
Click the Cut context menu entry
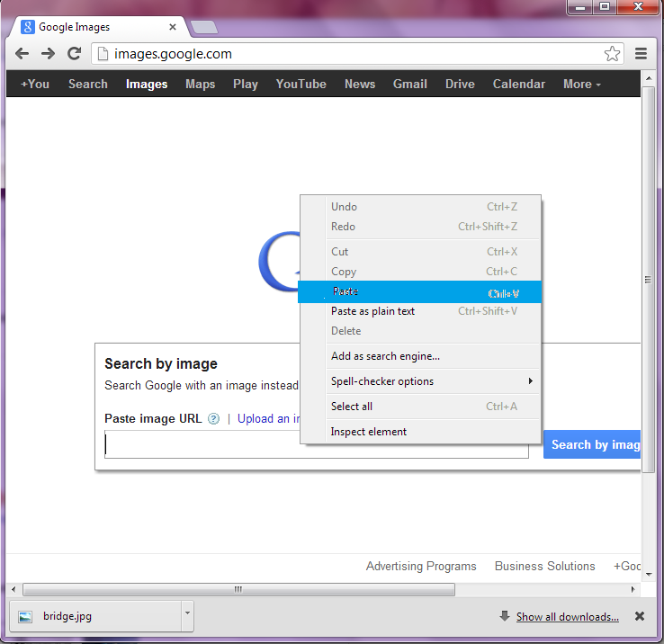(419, 252)
